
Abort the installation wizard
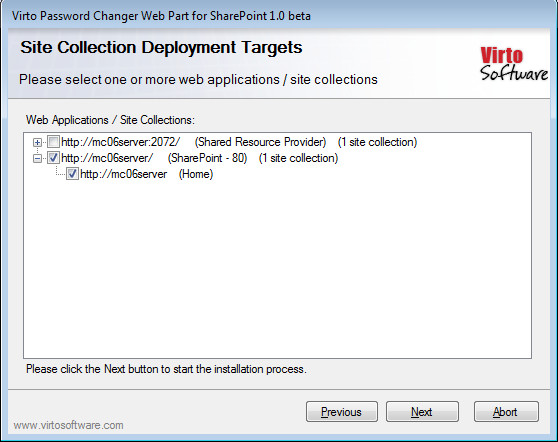[x=506, y=412]
